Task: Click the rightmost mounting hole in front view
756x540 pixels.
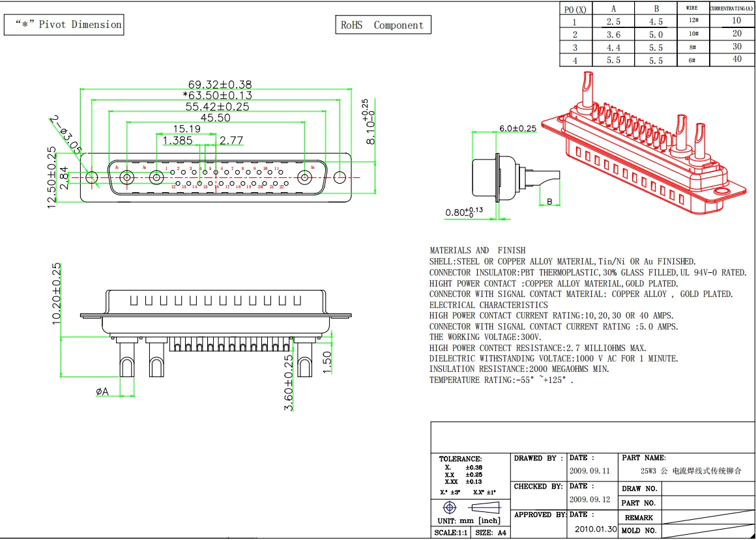Action: click(340, 177)
